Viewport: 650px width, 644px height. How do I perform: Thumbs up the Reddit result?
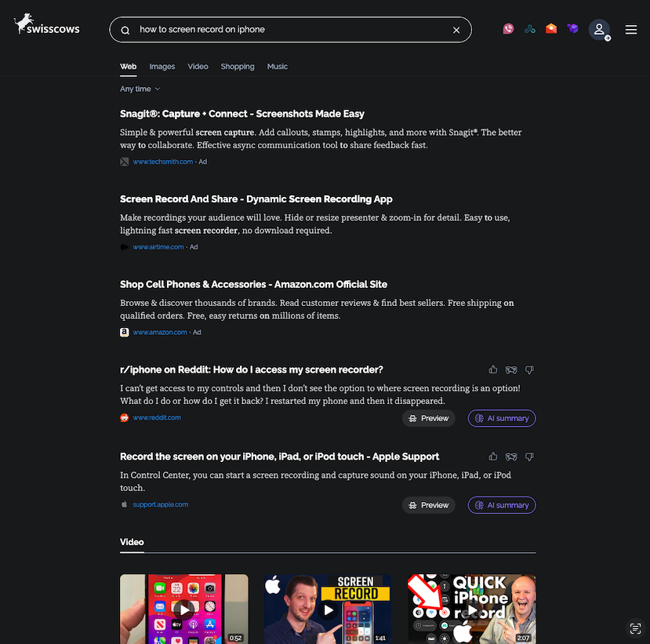tap(493, 369)
